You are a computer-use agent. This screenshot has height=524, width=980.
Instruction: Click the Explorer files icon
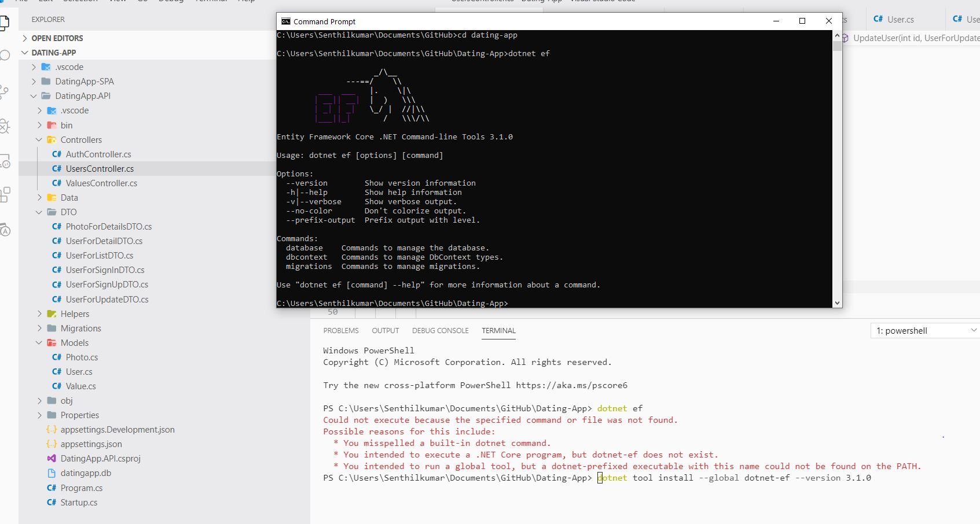coord(5,23)
